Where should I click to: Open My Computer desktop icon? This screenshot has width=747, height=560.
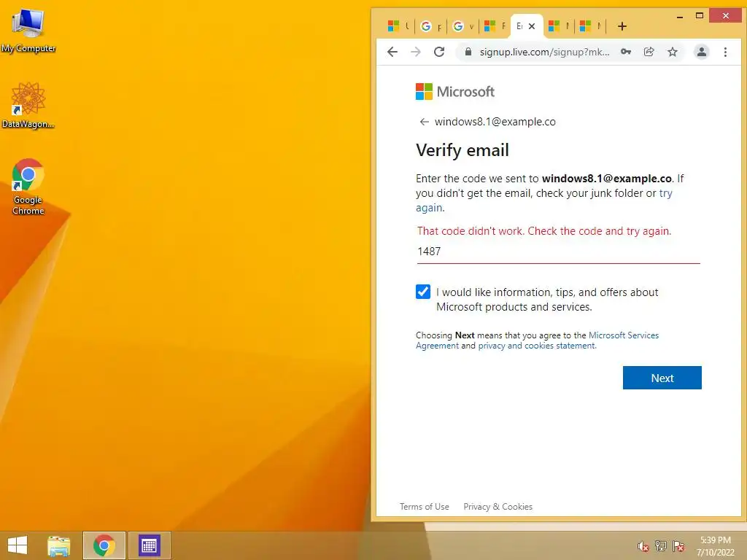tap(28, 30)
